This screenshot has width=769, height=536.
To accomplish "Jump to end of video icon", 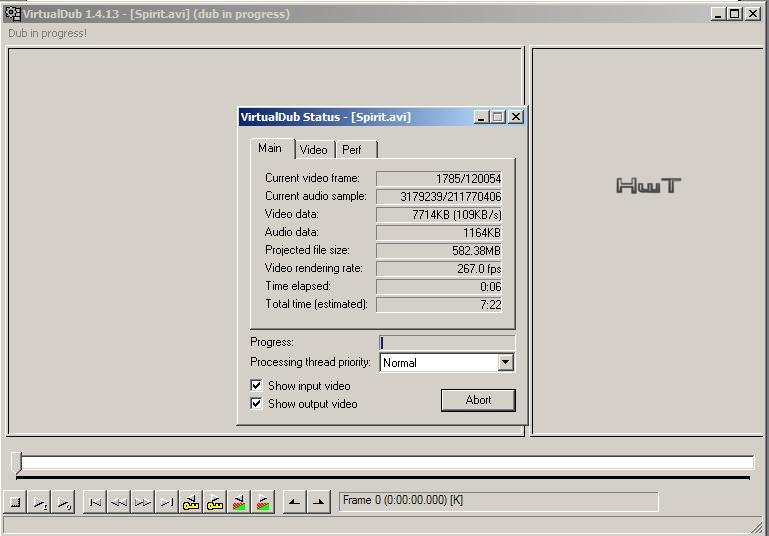I will coord(167,502).
